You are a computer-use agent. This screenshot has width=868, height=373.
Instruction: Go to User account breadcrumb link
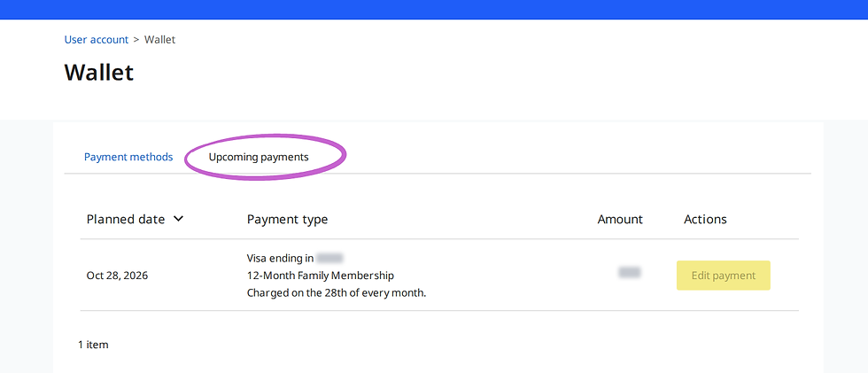point(97,40)
